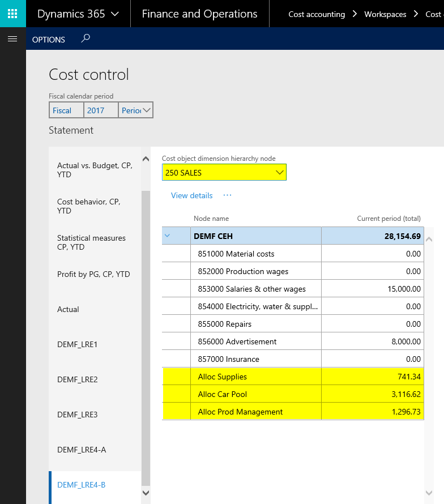Open the app launcher waffle icon
This screenshot has height=504, width=444.
tap(12, 14)
